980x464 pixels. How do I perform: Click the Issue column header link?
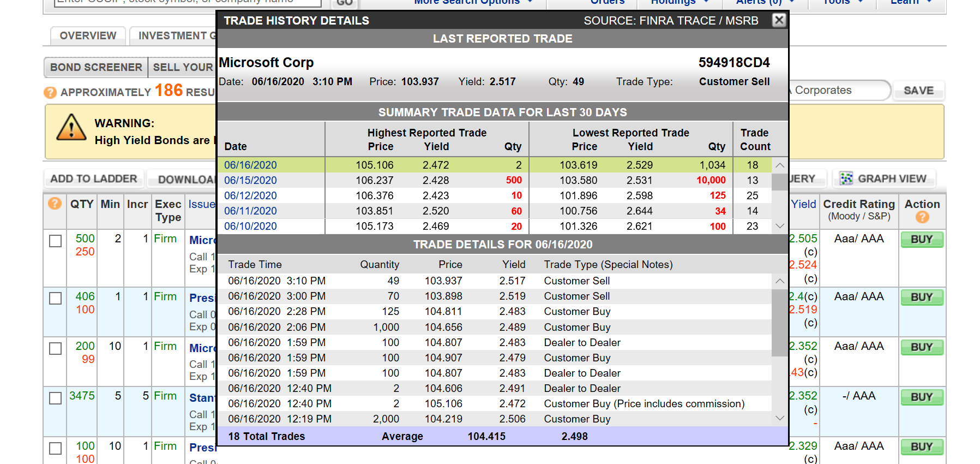point(202,204)
